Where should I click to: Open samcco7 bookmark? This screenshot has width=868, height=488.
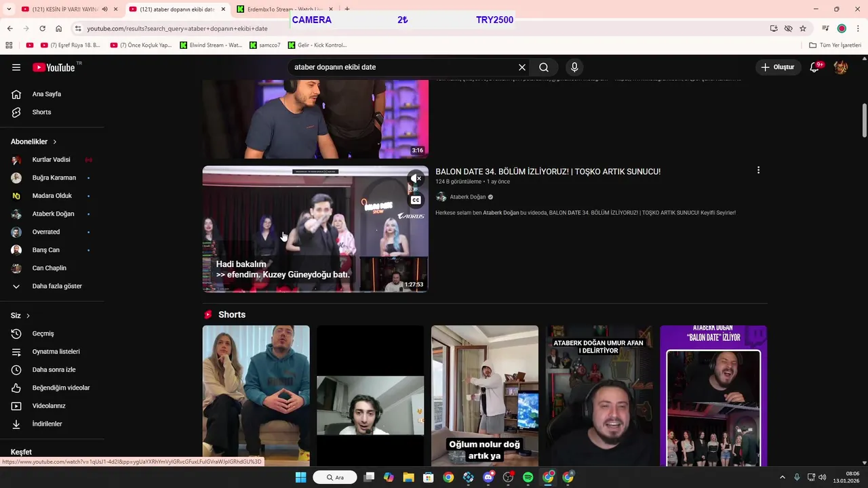point(265,45)
